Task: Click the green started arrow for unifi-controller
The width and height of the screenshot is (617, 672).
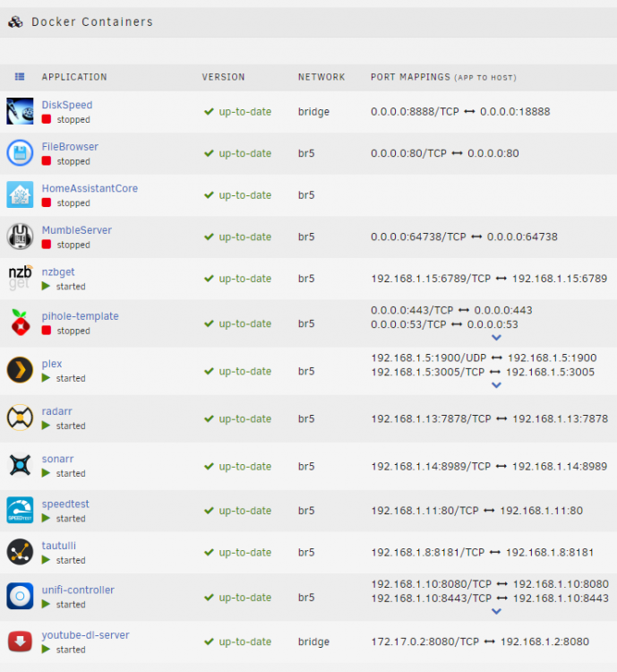Action: click(x=46, y=604)
